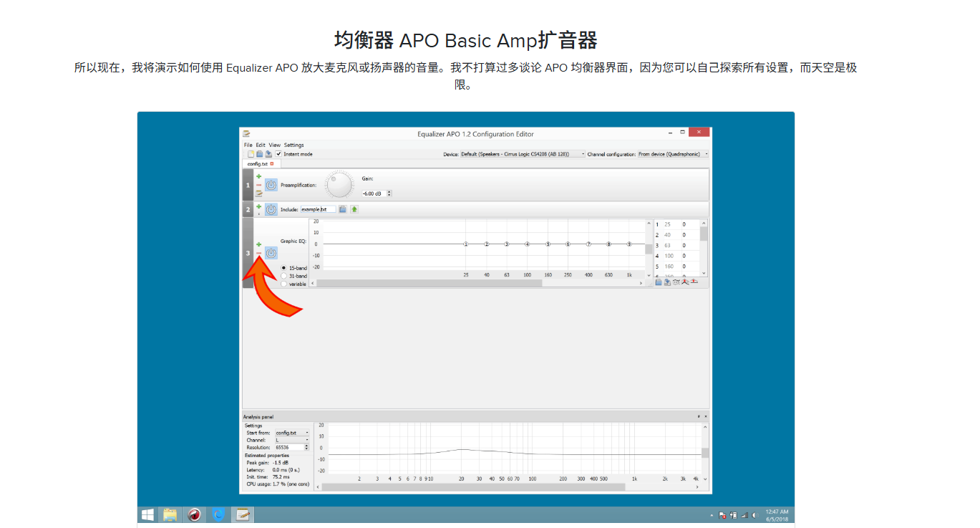
Task: Click the volume icon in system tray
Action: click(755, 514)
